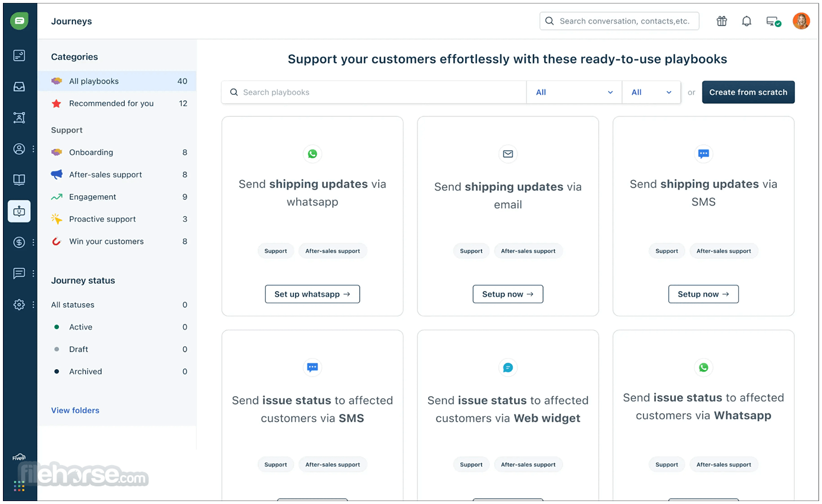Open three-dot menu beside the Contacts sidebar icon
The width and height of the screenshot is (822, 504).
34,149
